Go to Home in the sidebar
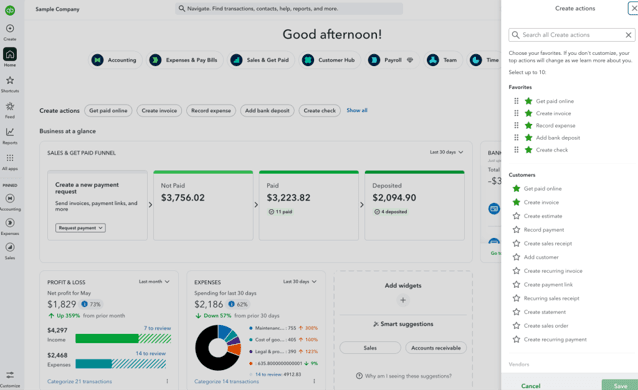 point(10,54)
